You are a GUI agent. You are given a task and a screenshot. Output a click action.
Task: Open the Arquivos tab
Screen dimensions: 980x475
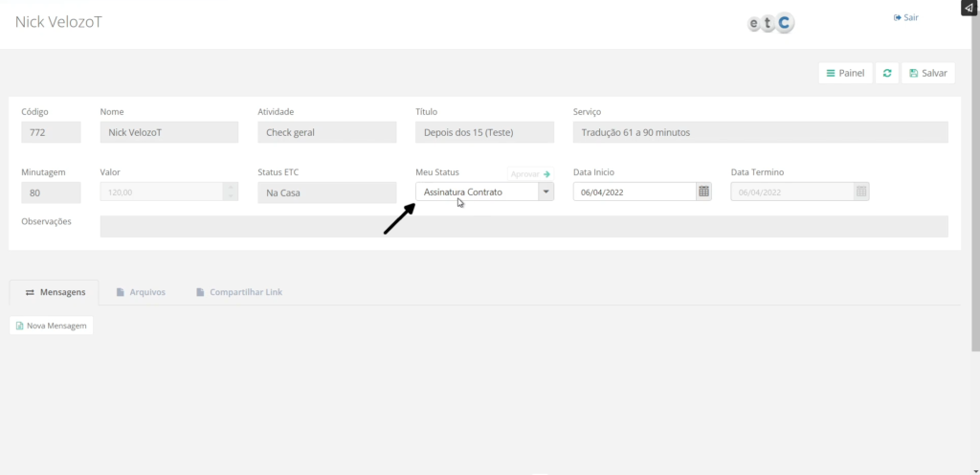click(141, 292)
